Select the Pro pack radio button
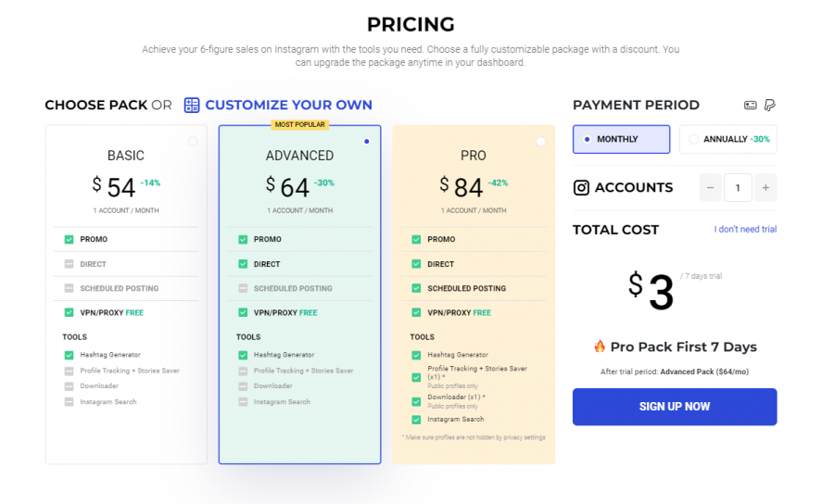 [x=540, y=142]
